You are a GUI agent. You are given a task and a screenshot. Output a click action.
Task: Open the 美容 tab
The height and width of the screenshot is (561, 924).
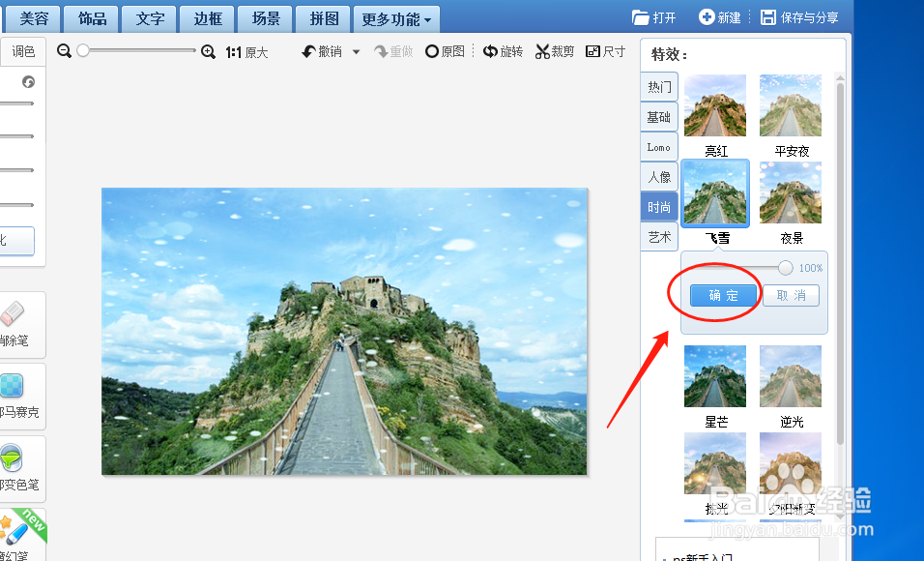(34, 19)
